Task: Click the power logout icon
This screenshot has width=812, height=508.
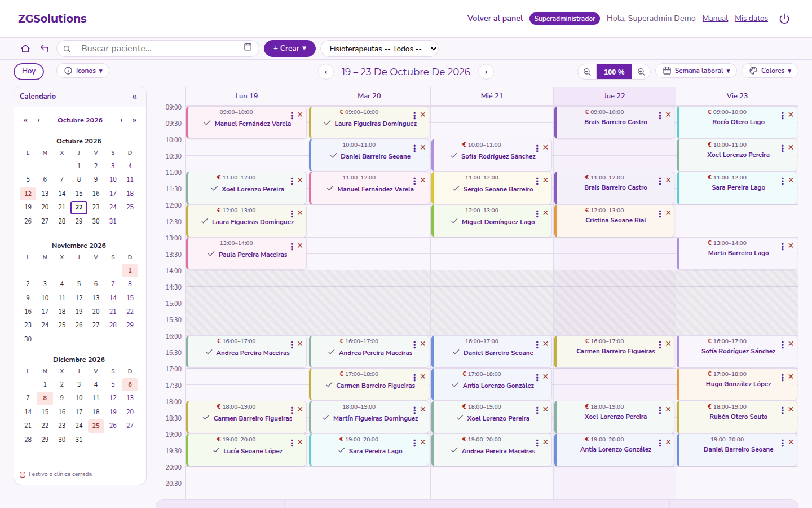Action: coord(784,19)
